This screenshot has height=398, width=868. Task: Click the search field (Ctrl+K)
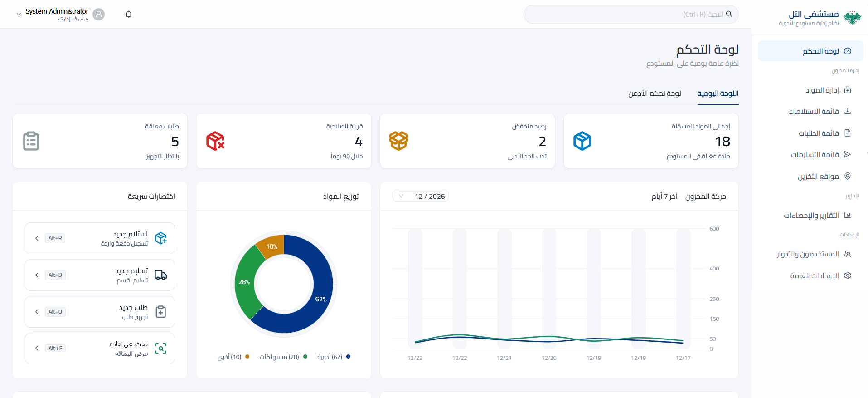[631, 14]
